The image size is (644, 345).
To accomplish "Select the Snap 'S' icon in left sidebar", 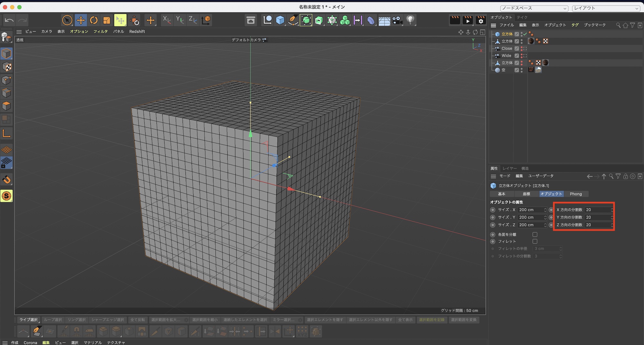I will point(6,196).
